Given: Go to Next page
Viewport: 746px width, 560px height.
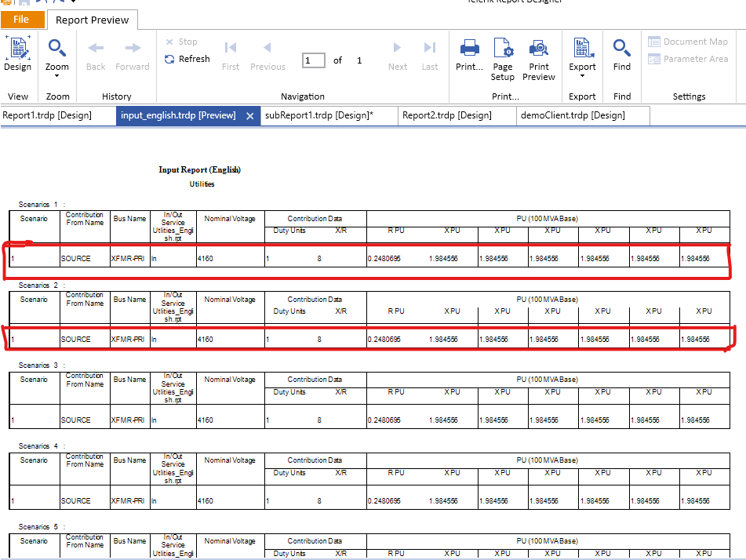Looking at the screenshot, I should (398, 55).
